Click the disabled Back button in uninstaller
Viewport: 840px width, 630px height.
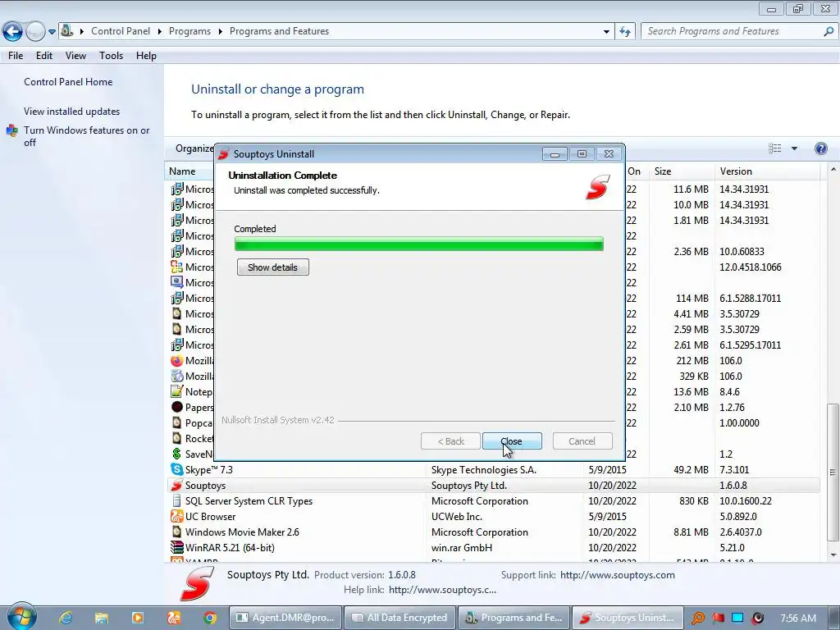[x=450, y=441]
